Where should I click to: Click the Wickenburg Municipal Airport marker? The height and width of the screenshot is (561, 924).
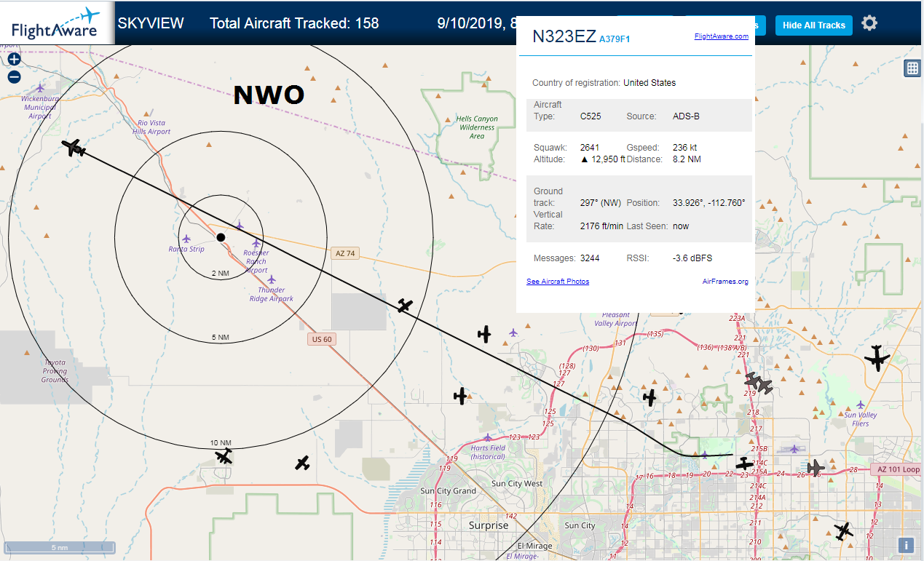point(40,88)
